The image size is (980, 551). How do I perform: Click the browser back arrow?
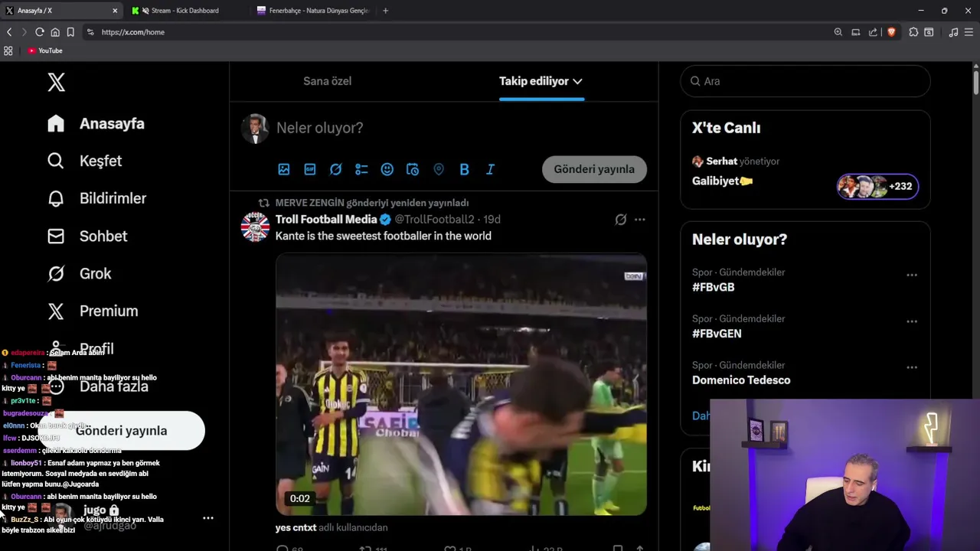point(9,32)
